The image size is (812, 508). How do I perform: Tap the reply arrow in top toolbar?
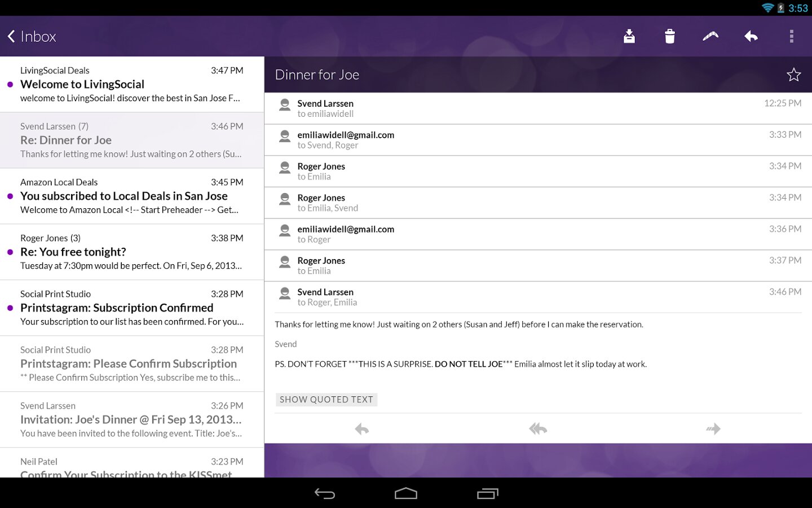tap(751, 37)
